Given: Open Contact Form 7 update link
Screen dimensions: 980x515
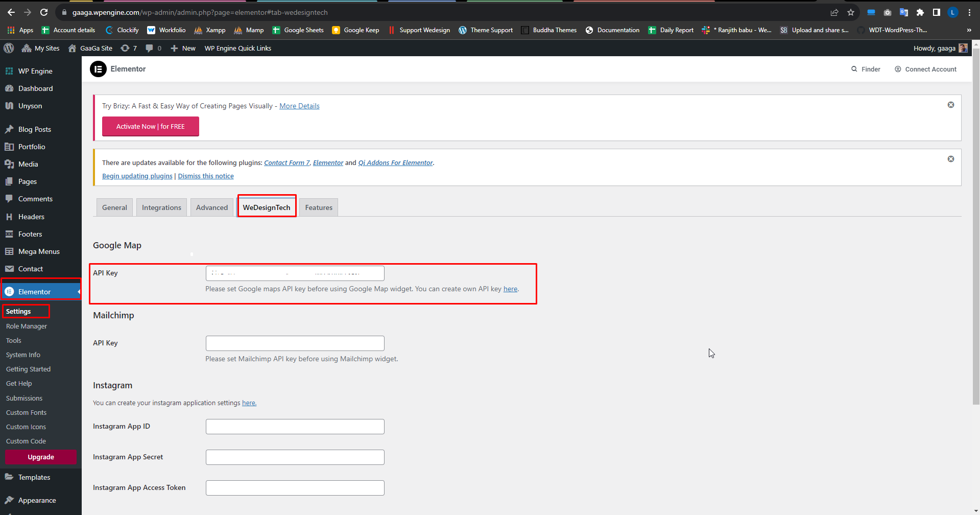Looking at the screenshot, I should [x=287, y=162].
